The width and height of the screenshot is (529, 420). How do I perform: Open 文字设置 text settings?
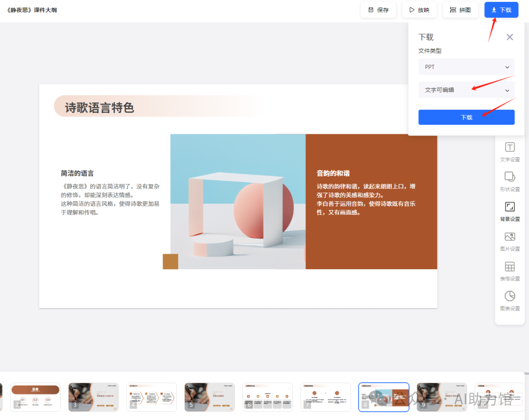(510, 152)
